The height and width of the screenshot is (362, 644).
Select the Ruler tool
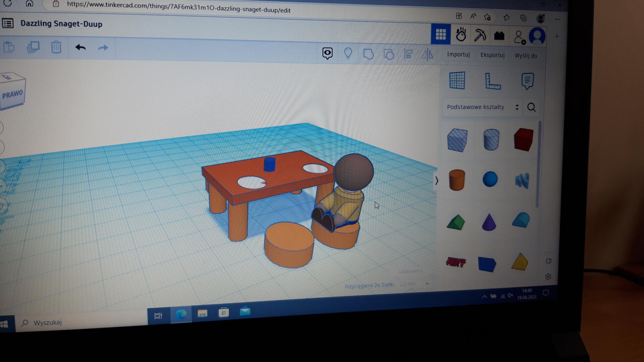(x=492, y=81)
